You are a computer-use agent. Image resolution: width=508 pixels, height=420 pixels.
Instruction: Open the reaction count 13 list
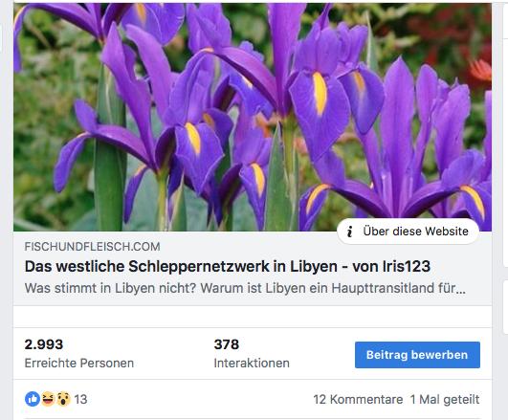[x=80, y=399]
